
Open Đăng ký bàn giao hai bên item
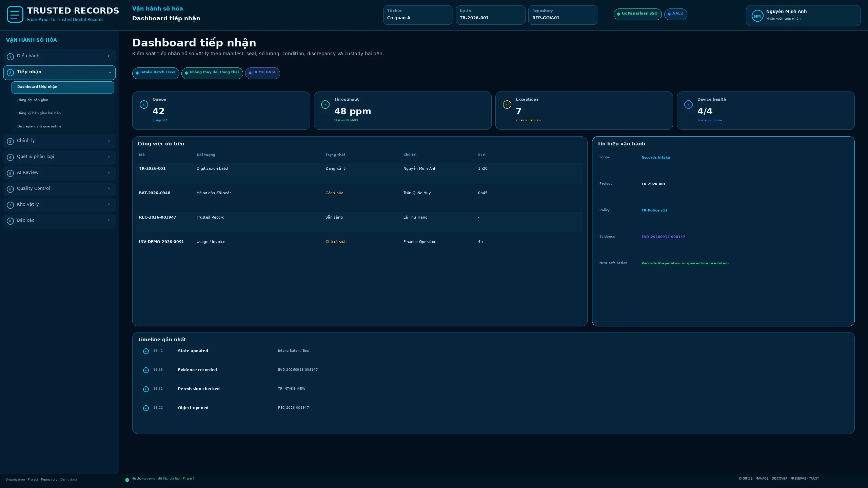point(63,113)
